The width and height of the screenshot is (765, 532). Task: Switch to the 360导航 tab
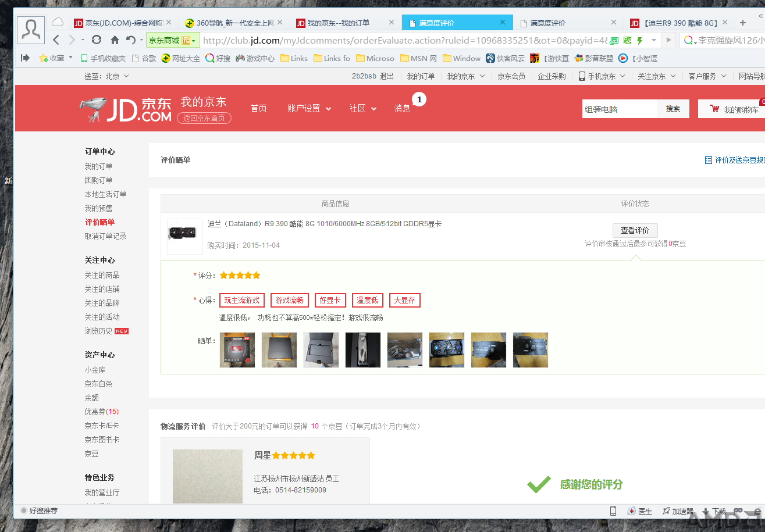[234, 23]
